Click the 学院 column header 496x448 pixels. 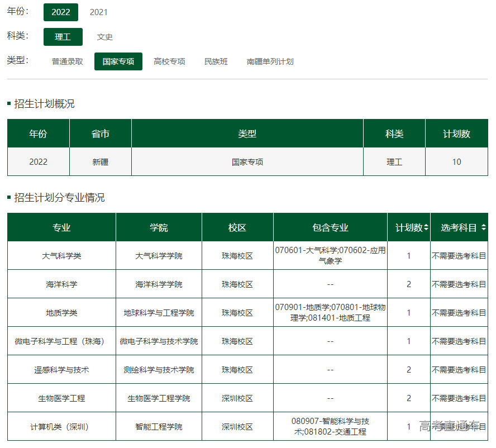pyautogui.click(x=158, y=227)
